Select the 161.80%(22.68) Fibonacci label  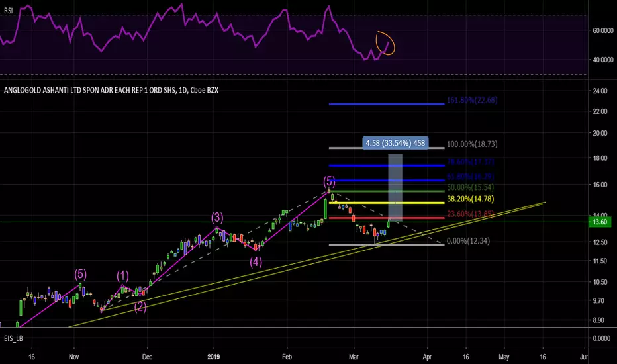point(472,100)
